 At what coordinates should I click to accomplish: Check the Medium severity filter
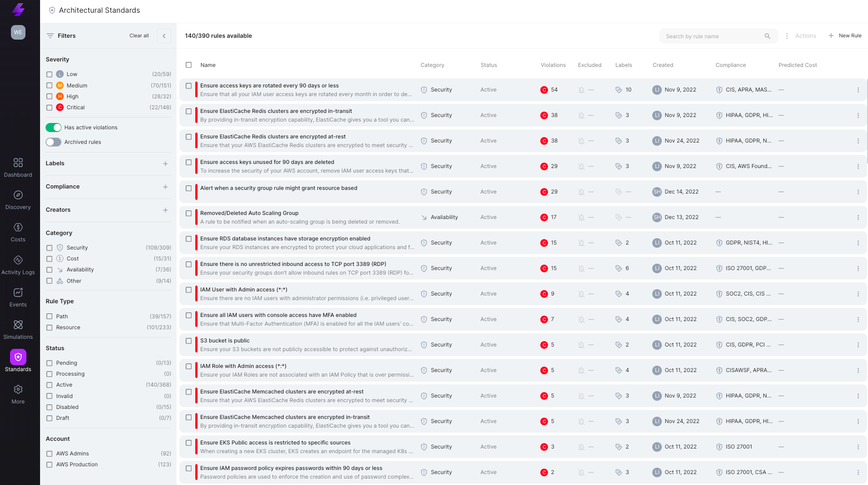pos(49,86)
